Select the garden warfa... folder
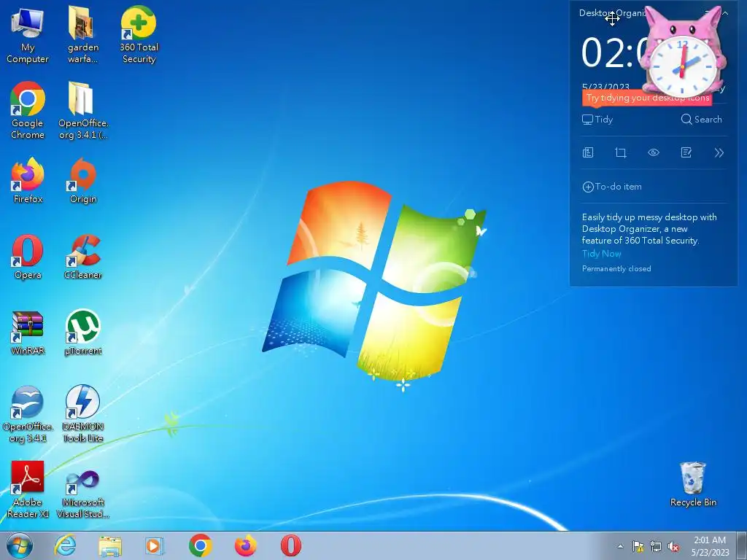The width and height of the screenshot is (747, 560). pyautogui.click(x=83, y=36)
